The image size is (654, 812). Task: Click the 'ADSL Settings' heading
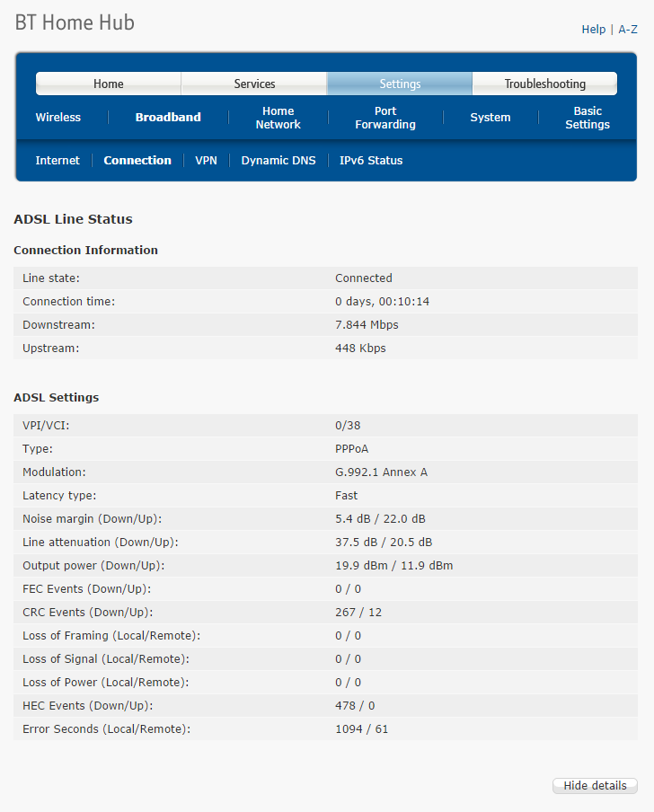56,397
